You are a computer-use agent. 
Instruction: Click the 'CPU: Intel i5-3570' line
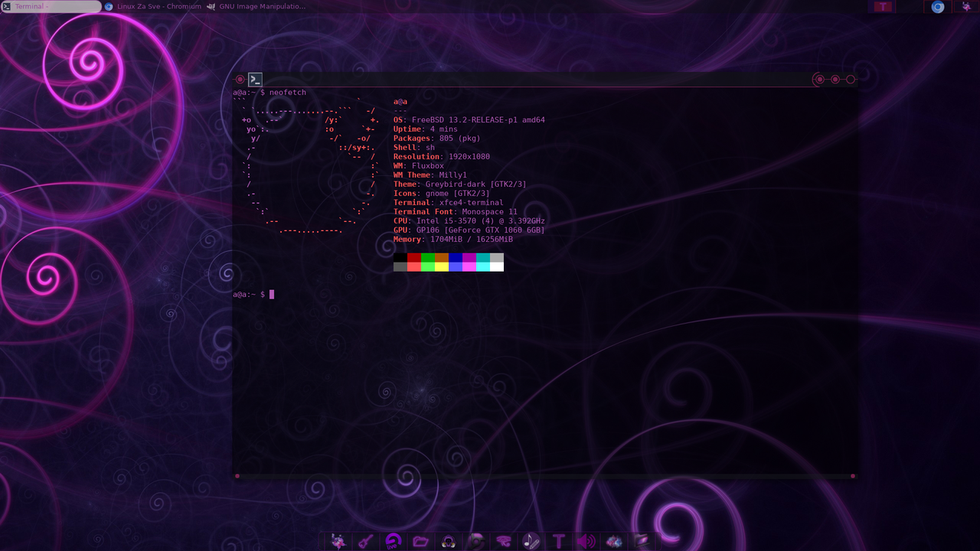(469, 221)
